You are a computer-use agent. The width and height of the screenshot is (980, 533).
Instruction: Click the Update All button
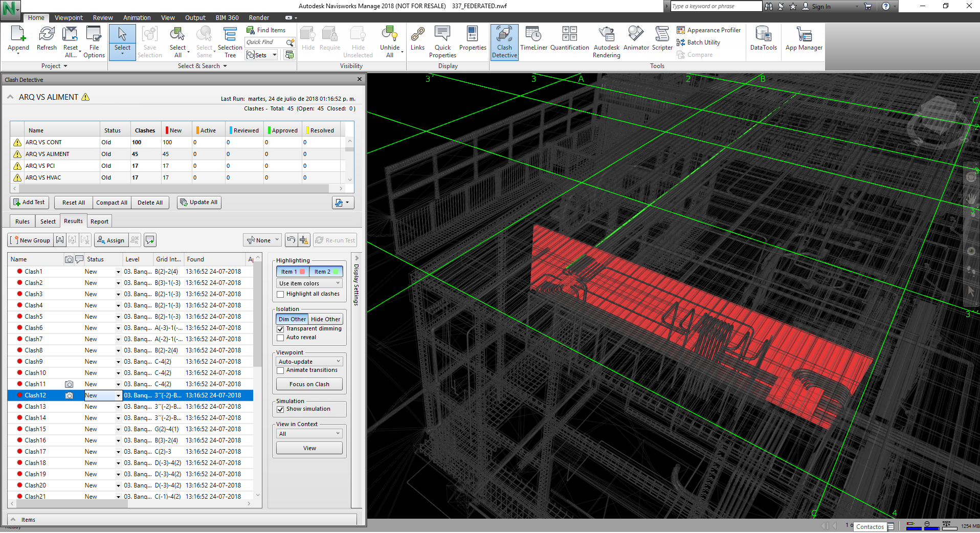point(198,203)
